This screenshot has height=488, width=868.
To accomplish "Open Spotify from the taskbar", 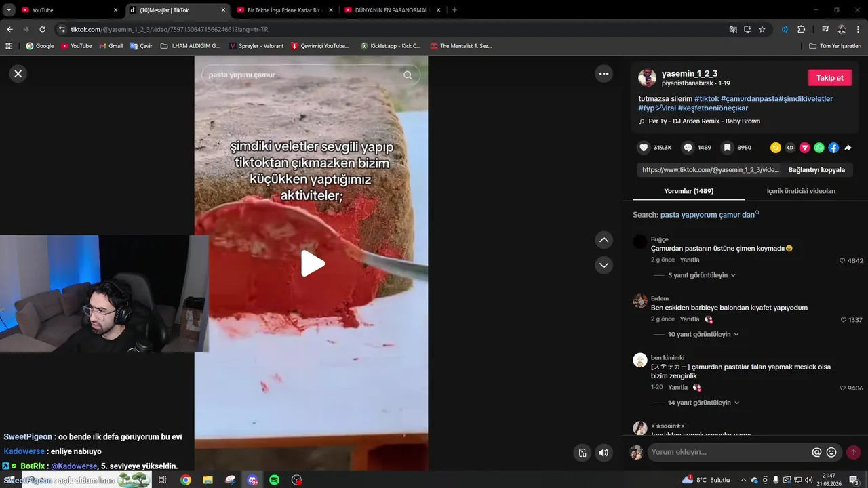I will [275, 480].
